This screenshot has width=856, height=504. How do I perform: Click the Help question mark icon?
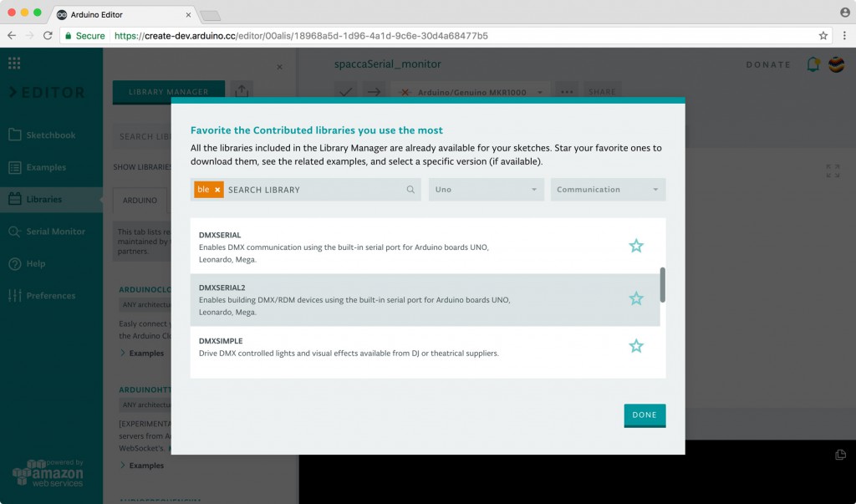pyautogui.click(x=15, y=264)
